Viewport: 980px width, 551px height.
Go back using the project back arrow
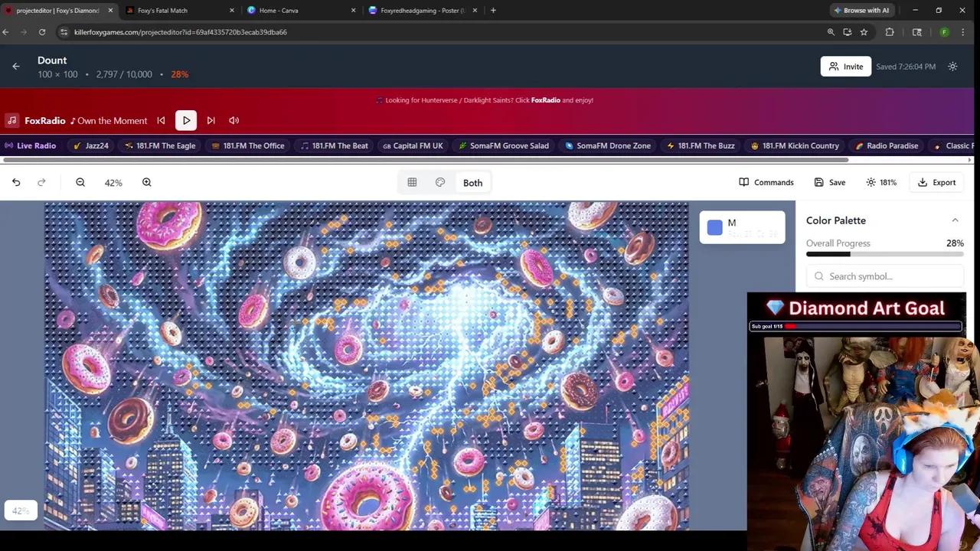(16, 67)
